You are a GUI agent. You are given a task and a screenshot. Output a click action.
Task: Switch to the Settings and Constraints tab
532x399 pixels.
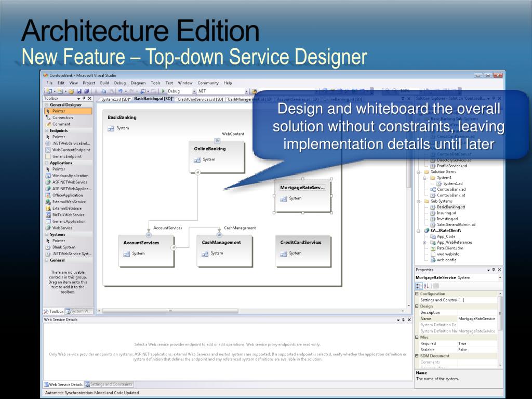[x=109, y=384]
